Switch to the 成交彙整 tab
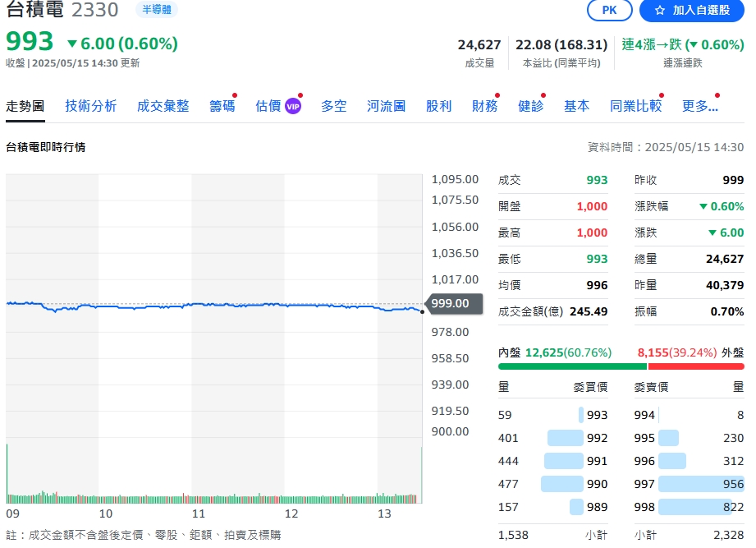The height and width of the screenshot is (548, 756). (163, 106)
